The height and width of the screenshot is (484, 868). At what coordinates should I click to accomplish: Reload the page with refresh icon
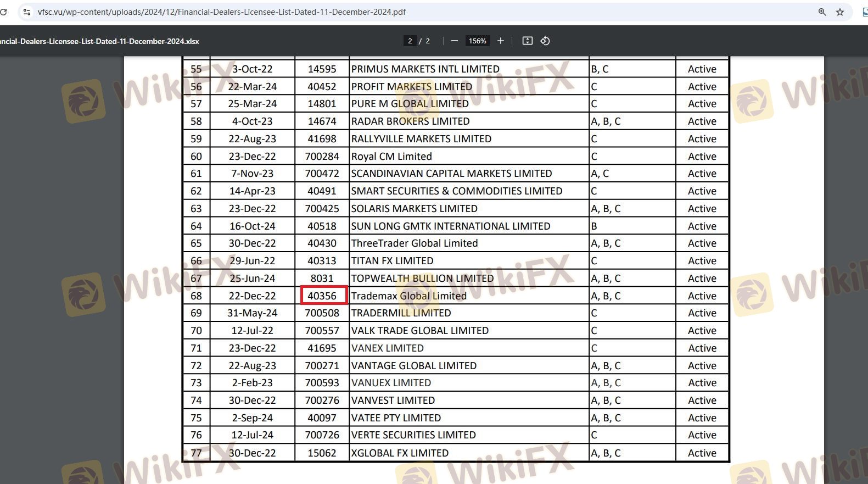click(x=4, y=12)
